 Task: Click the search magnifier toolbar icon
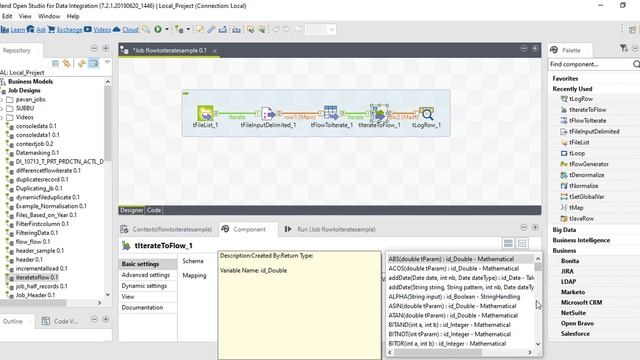click(146, 29)
